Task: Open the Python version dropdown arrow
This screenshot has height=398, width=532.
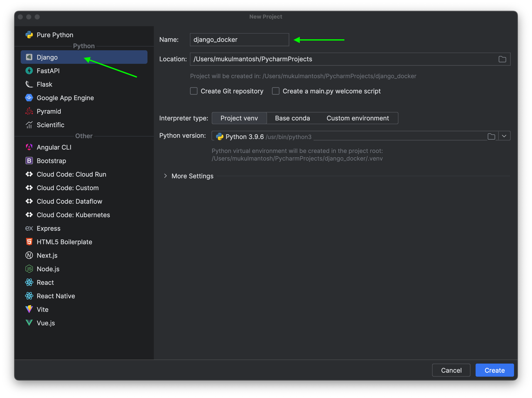Action: tap(504, 136)
